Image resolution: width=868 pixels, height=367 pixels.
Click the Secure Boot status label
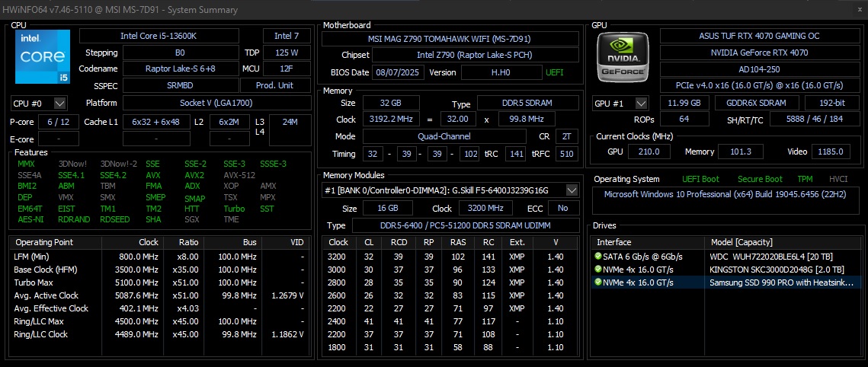point(760,179)
